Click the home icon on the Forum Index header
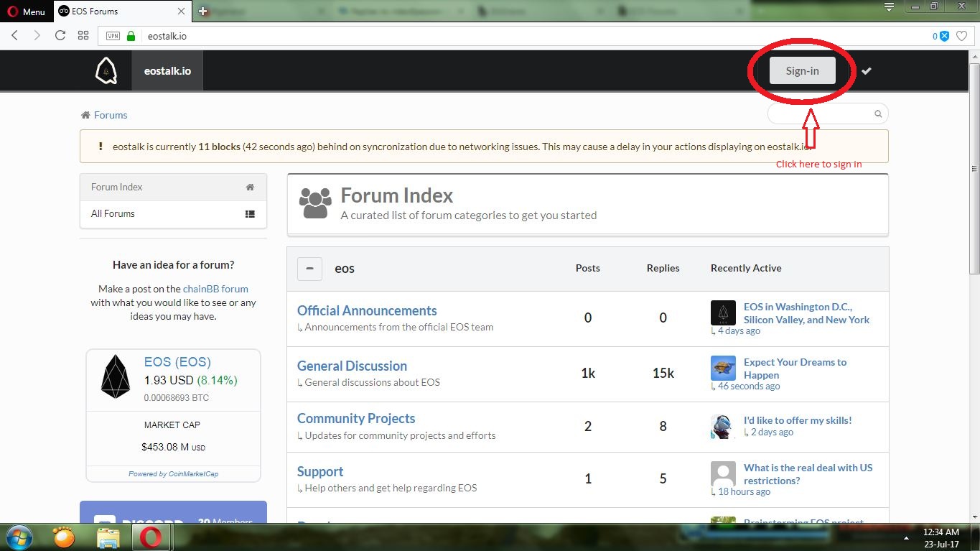 [249, 186]
